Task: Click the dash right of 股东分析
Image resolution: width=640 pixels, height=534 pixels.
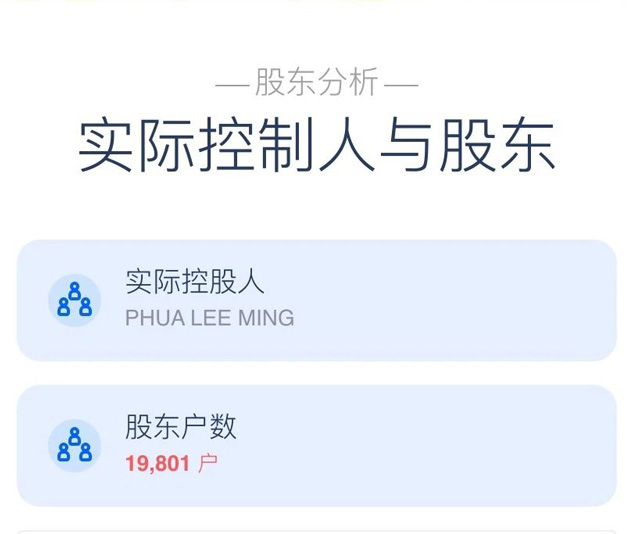Action: [402, 86]
